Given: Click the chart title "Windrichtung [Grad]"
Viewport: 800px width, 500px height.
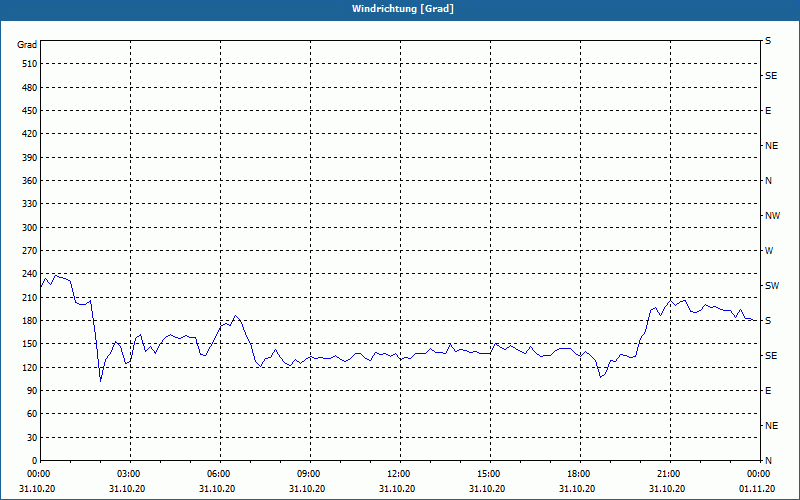Looking at the screenshot, I should pos(403,9).
